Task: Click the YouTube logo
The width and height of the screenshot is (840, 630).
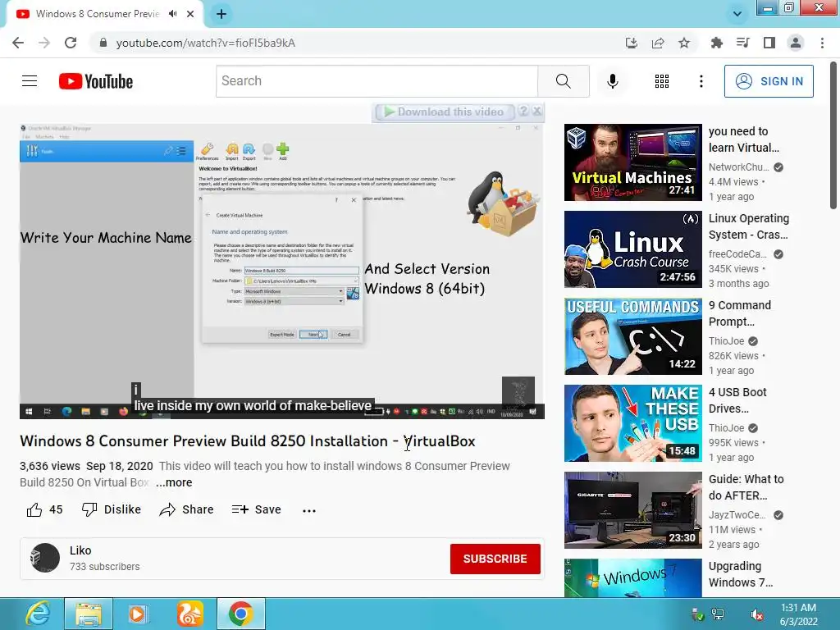Action: coord(96,81)
